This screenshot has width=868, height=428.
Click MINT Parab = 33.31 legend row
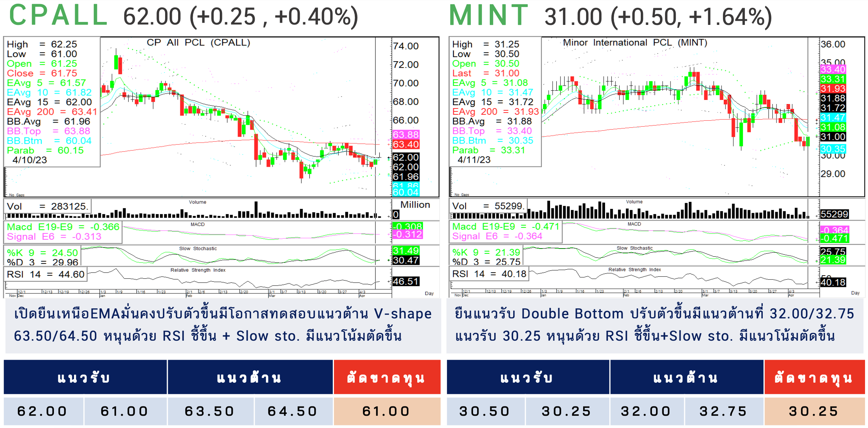(489, 150)
